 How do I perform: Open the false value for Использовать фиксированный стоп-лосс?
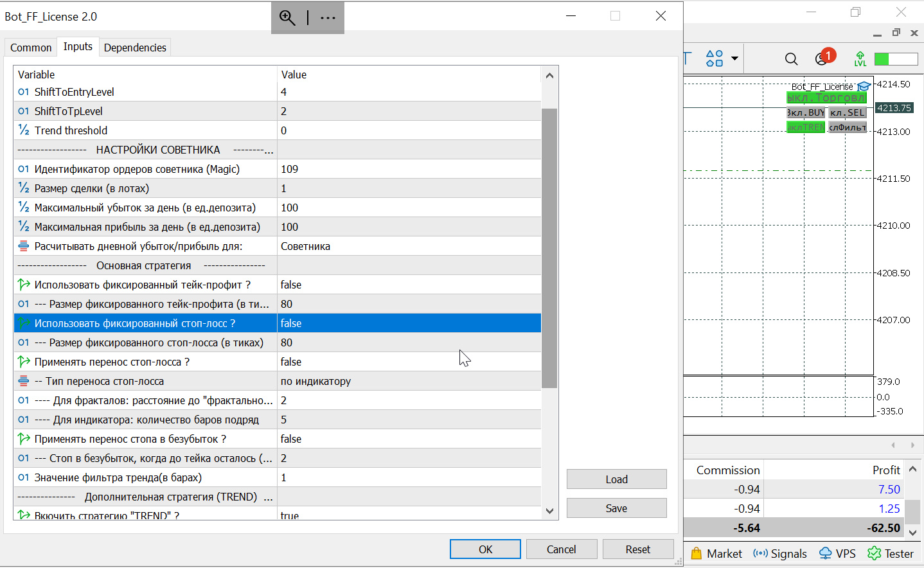click(x=409, y=323)
